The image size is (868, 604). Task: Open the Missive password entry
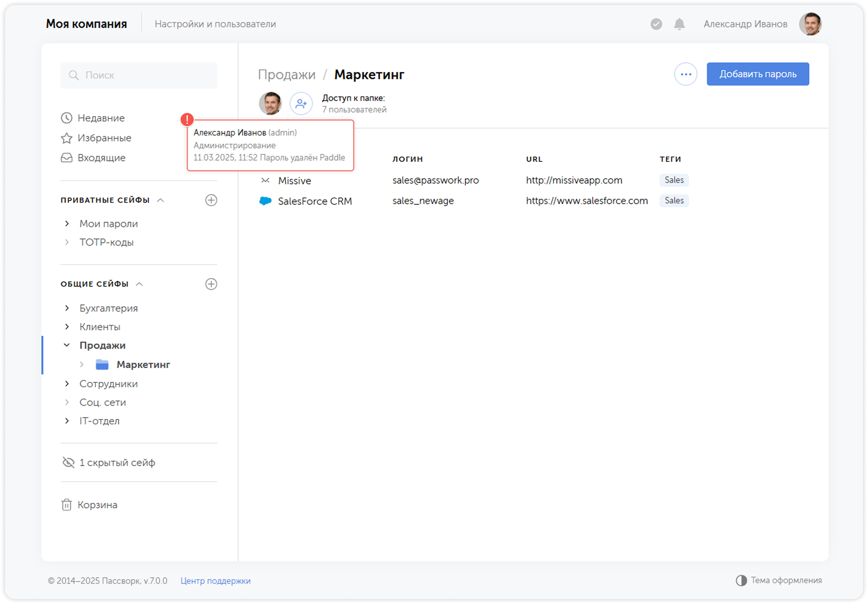click(x=295, y=181)
